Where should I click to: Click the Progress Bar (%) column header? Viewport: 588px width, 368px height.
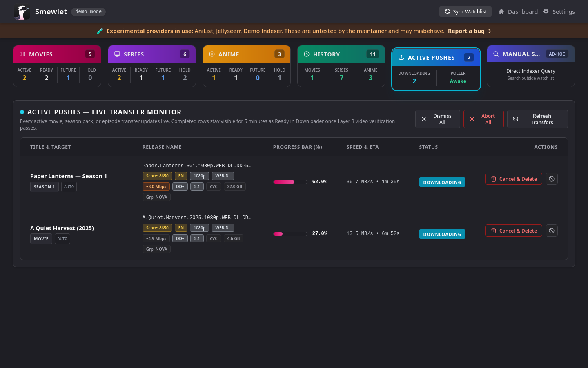click(298, 147)
